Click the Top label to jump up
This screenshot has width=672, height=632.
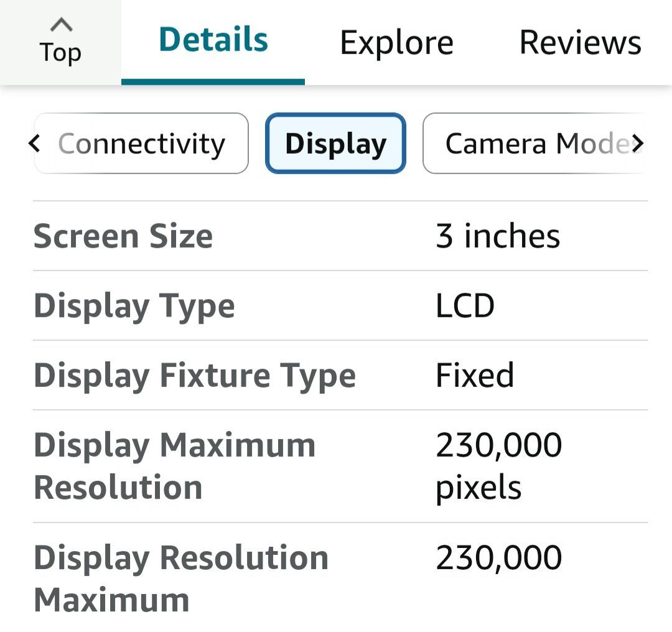[60, 53]
